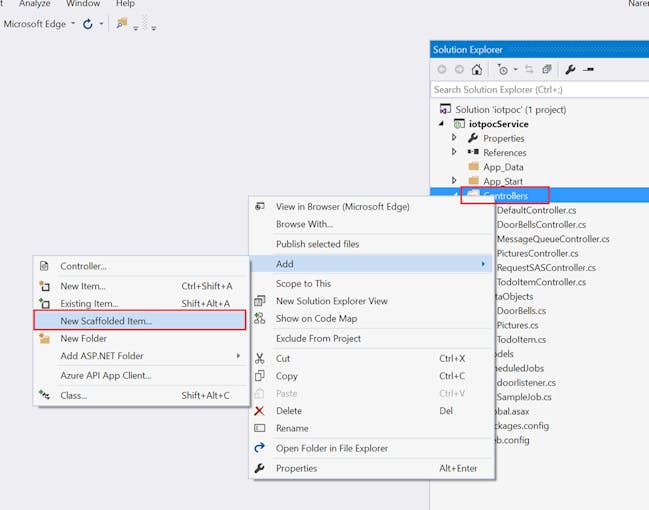Open MessageQueueController.cs file

tap(553, 239)
